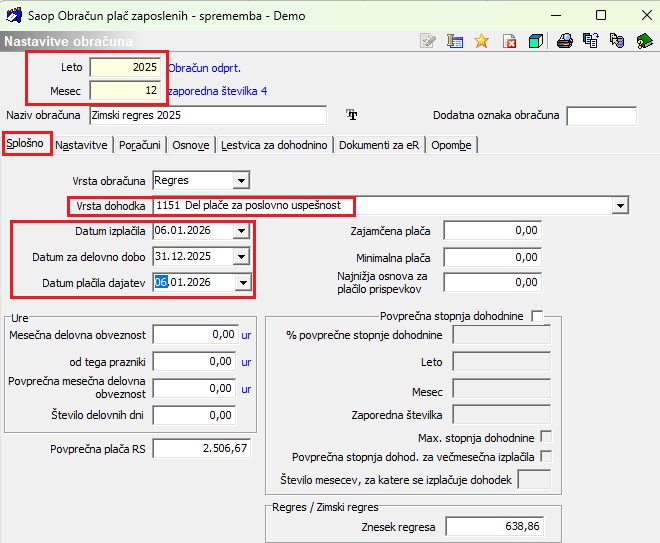This screenshot has height=543, width=660.
Task: Maximize the Saop Obračun plač window
Action: pos(601,15)
